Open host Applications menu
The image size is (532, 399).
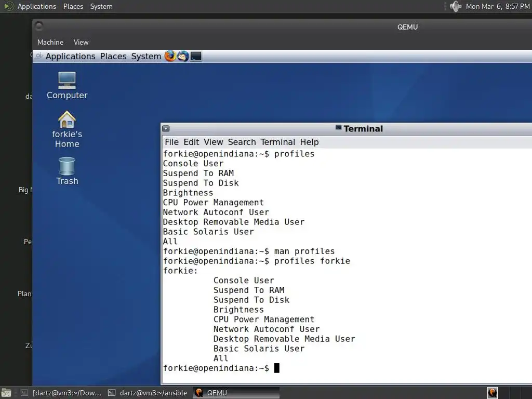(37, 6)
